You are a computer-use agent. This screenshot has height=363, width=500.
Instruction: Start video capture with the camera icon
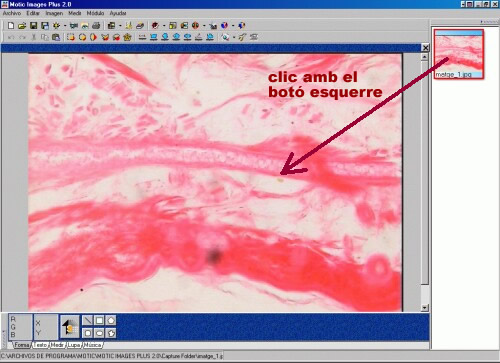[x=74, y=25]
